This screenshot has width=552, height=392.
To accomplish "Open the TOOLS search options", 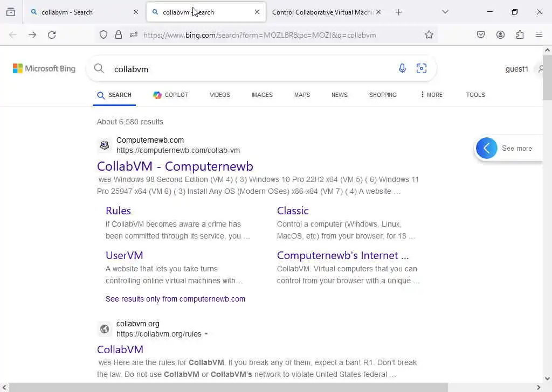I will [x=475, y=95].
